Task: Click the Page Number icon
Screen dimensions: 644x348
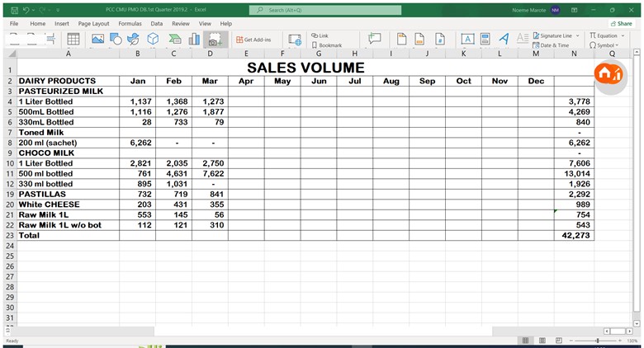Action: coord(440,40)
